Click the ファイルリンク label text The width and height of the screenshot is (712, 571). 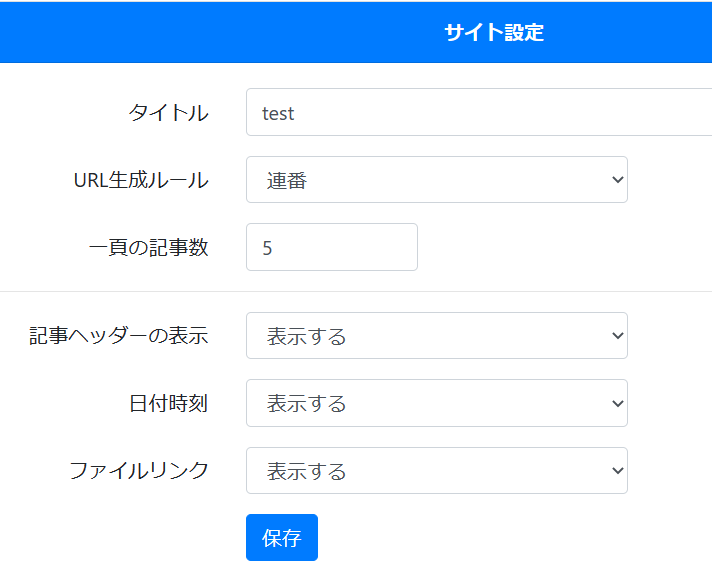[x=138, y=470]
